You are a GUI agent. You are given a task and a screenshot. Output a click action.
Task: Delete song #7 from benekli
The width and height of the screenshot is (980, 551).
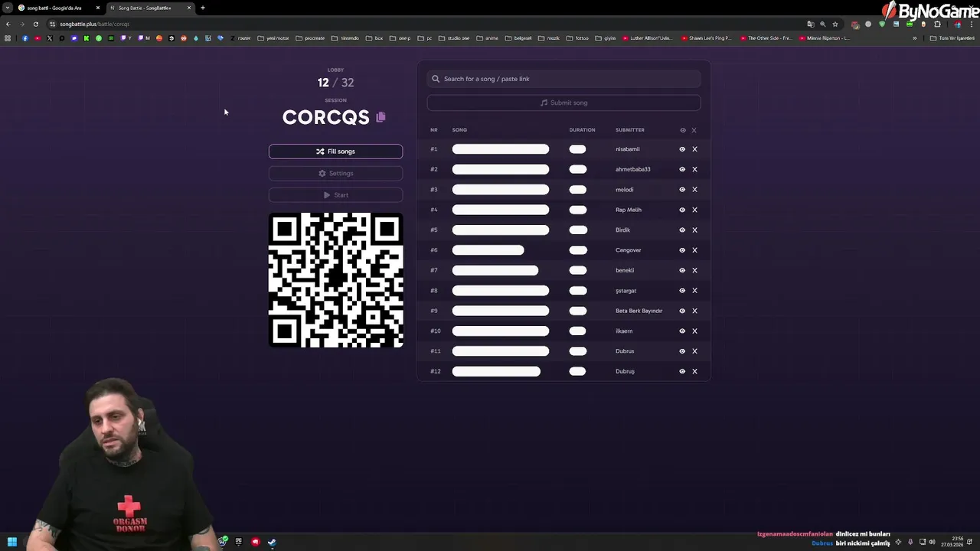695,270
